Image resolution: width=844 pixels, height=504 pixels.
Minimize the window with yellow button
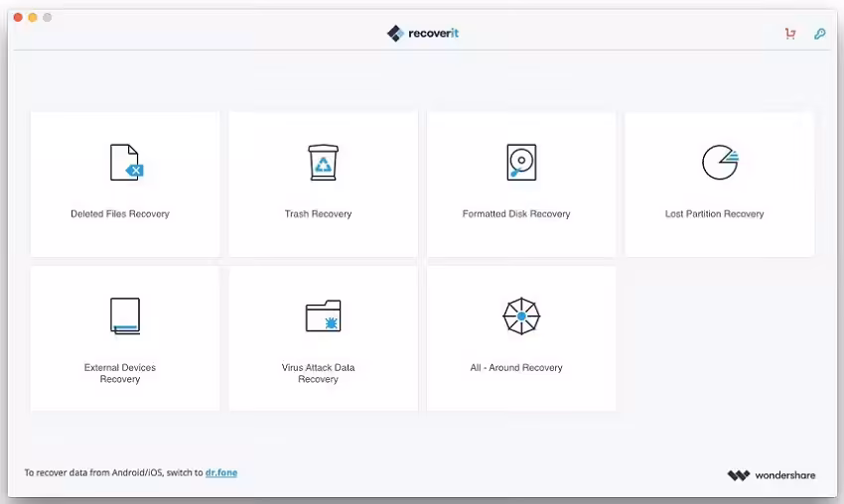click(33, 18)
